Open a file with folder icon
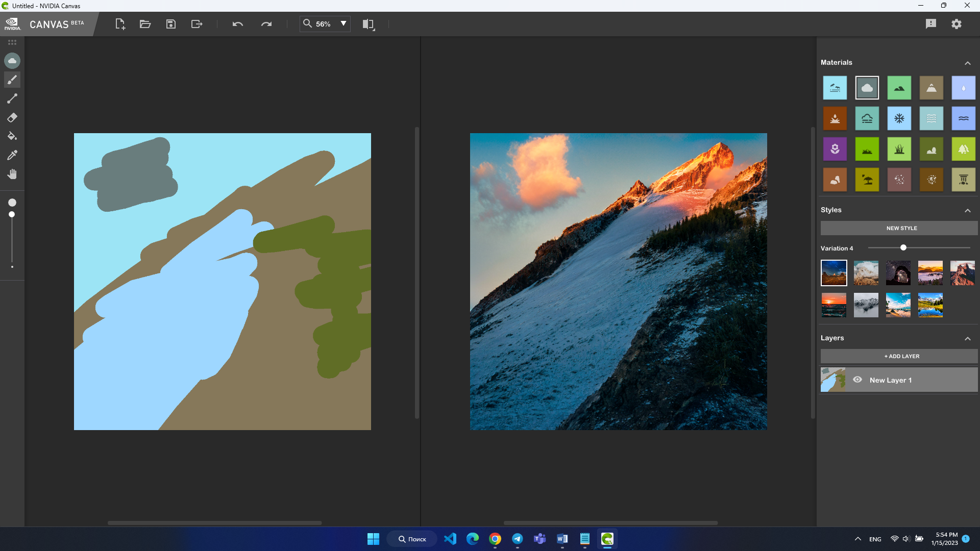Viewport: 980px width, 551px height. tap(145, 24)
